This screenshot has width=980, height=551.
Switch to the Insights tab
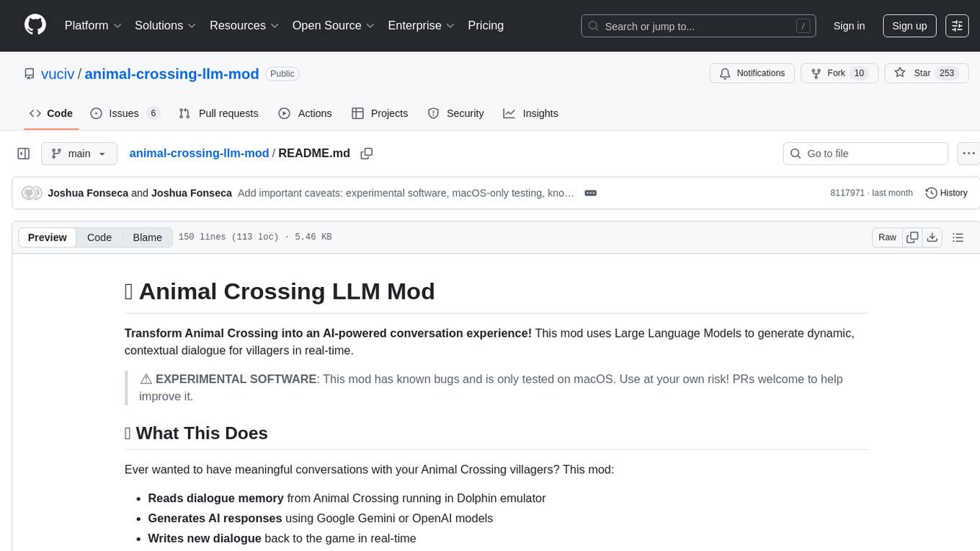pyautogui.click(x=530, y=113)
